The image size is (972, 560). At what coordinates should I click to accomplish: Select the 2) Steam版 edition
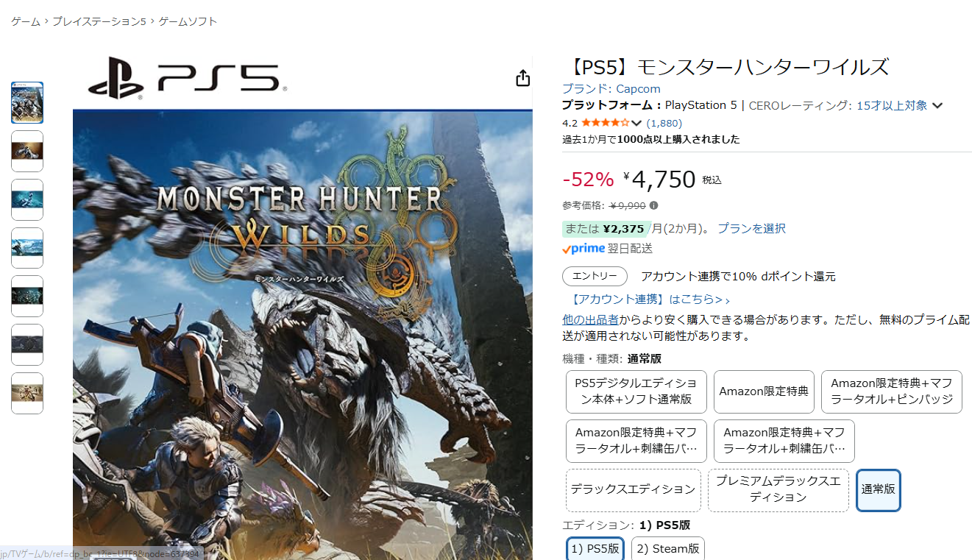pyautogui.click(x=668, y=549)
